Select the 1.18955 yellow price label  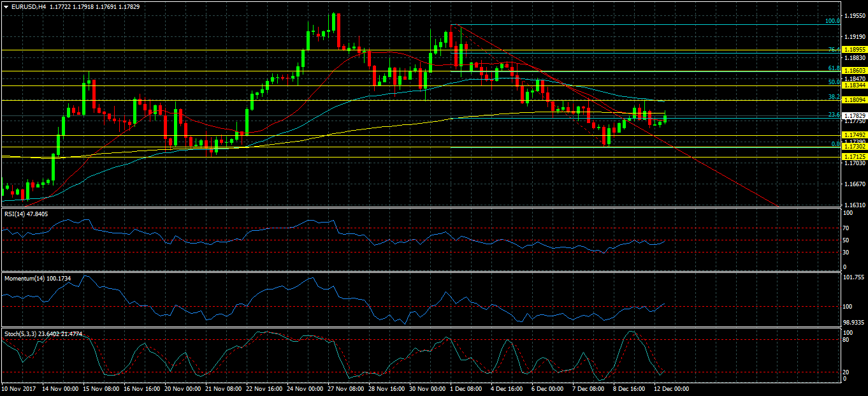point(853,50)
